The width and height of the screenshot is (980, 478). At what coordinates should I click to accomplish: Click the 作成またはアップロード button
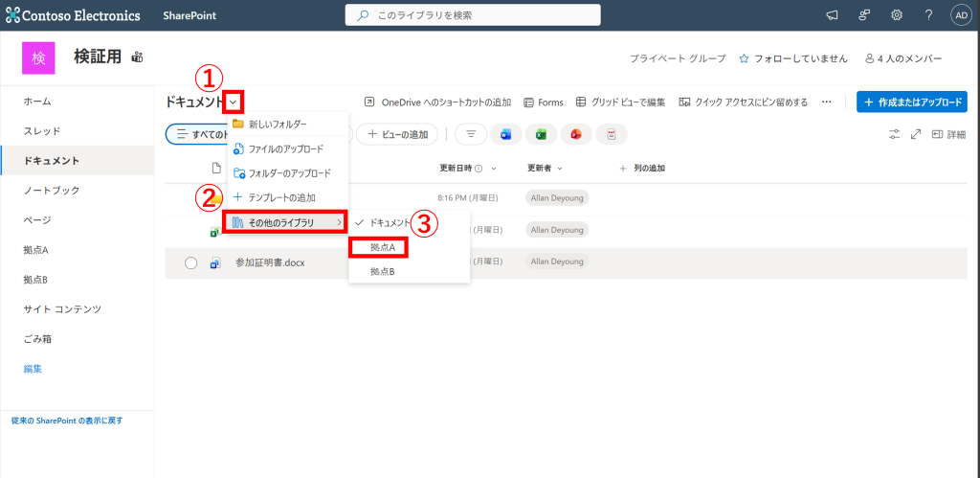(911, 102)
